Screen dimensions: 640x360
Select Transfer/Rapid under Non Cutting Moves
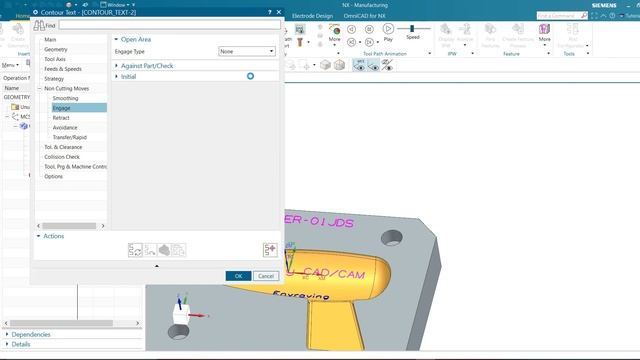point(69,137)
